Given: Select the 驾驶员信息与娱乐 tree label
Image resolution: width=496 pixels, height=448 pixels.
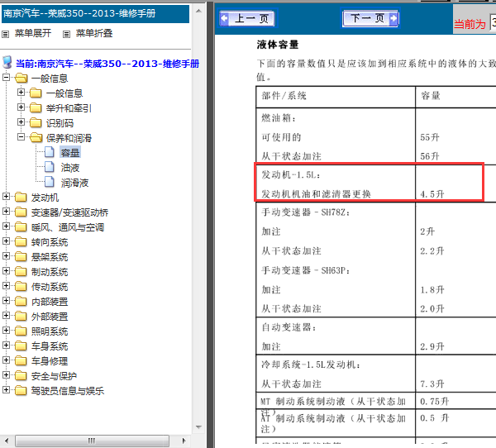Looking at the screenshot, I should click(x=68, y=391).
